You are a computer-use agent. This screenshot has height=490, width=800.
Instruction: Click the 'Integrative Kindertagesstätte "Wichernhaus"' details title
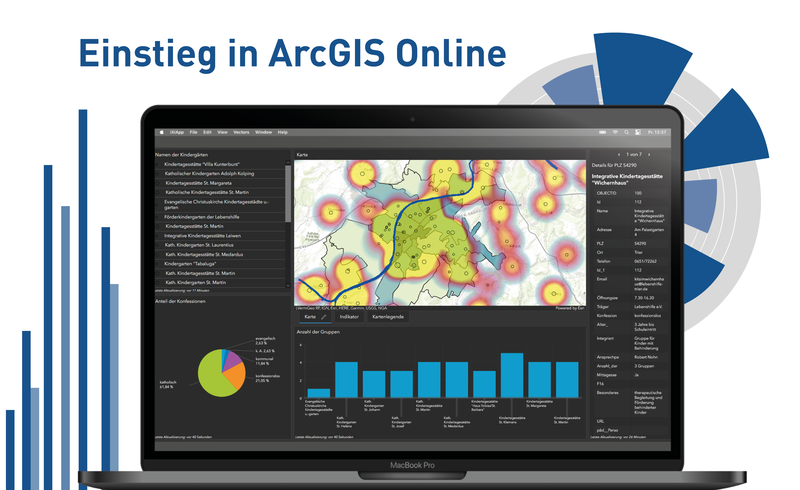coord(627,179)
